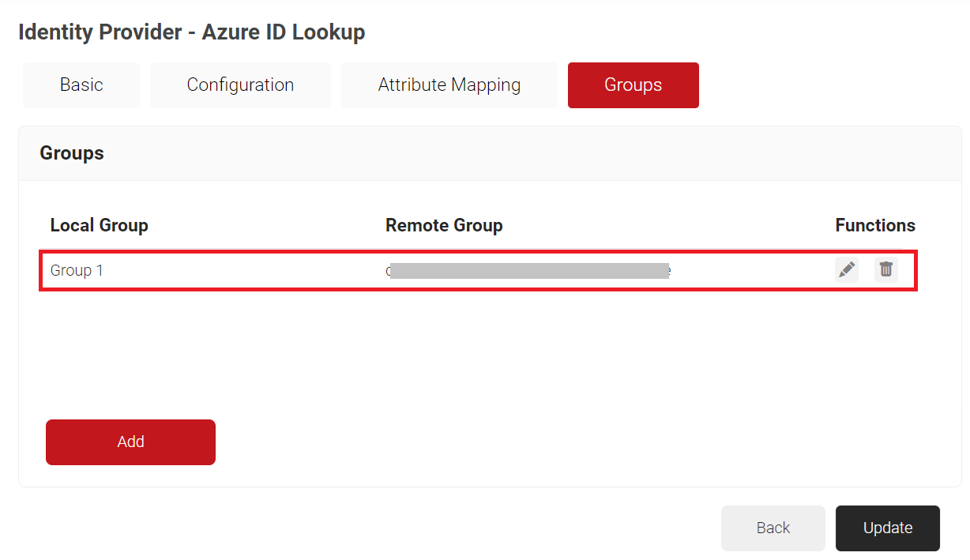The height and width of the screenshot is (560, 970).
Task: Click the Remote Group column header
Action: coord(444,226)
